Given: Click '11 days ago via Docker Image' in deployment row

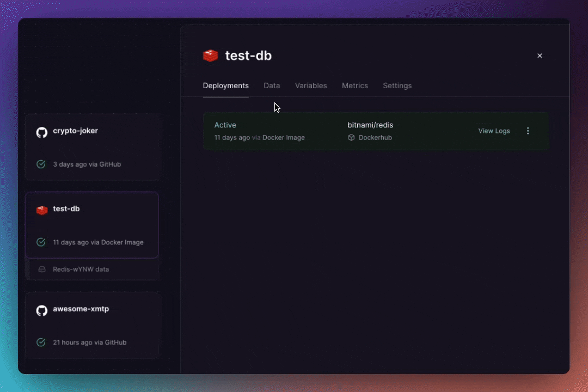Looking at the screenshot, I should (x=260, y=138).
